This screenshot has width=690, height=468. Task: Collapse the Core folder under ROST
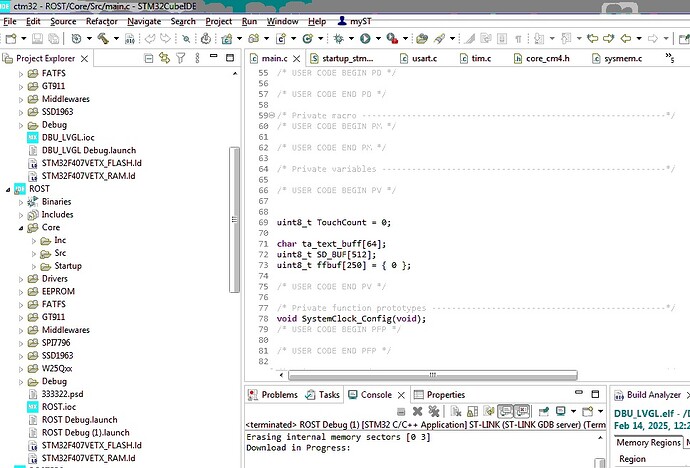point(21,228)
